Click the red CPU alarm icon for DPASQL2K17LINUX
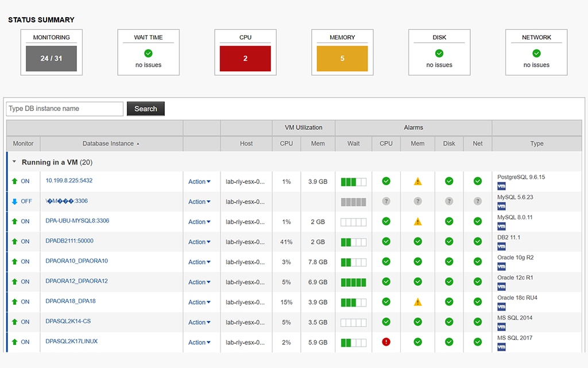This screenshot has width=588, height=368. tap(385, 342)
